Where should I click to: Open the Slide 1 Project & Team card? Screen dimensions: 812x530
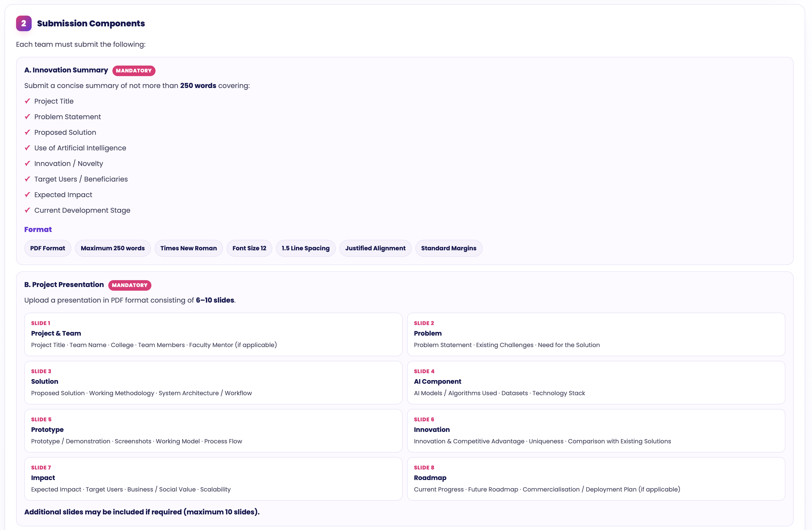coord(213,334)
